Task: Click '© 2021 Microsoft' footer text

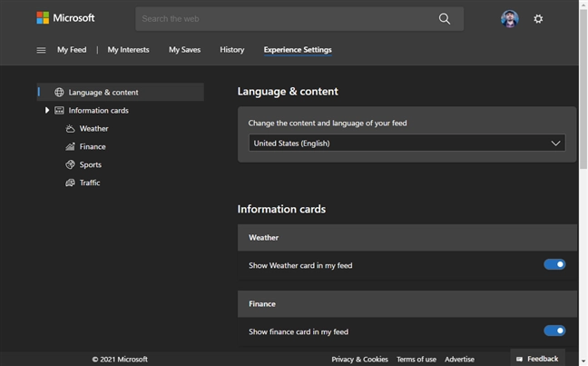Action: point(120,360)
